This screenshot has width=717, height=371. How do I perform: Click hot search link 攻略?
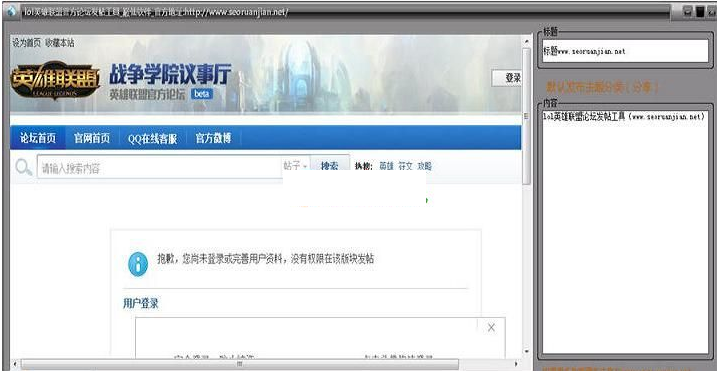(x=424, y=167)
